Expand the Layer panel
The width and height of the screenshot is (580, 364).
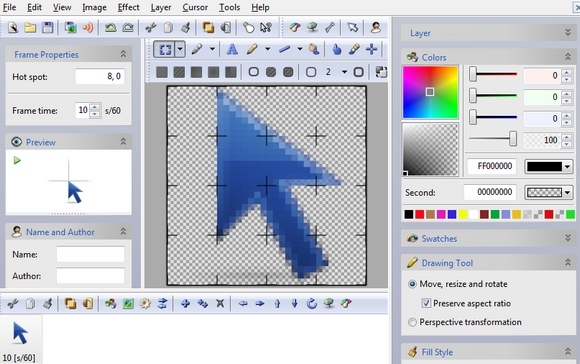[568, 33]
